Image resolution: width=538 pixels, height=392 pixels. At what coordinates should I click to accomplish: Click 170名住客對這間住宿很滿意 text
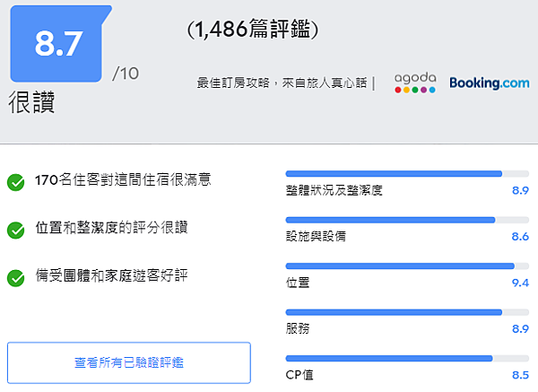[123, 180]
